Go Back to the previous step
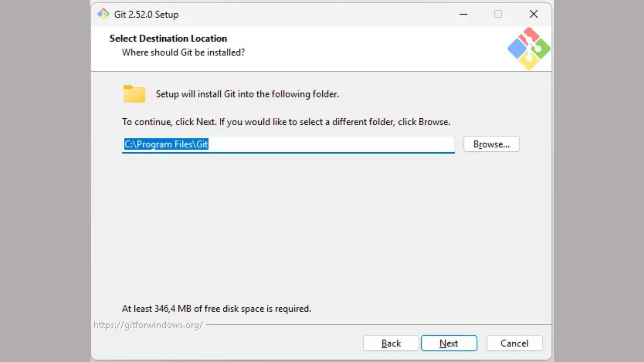Viewport: 644px width, 362px height. tap(391, 343)
